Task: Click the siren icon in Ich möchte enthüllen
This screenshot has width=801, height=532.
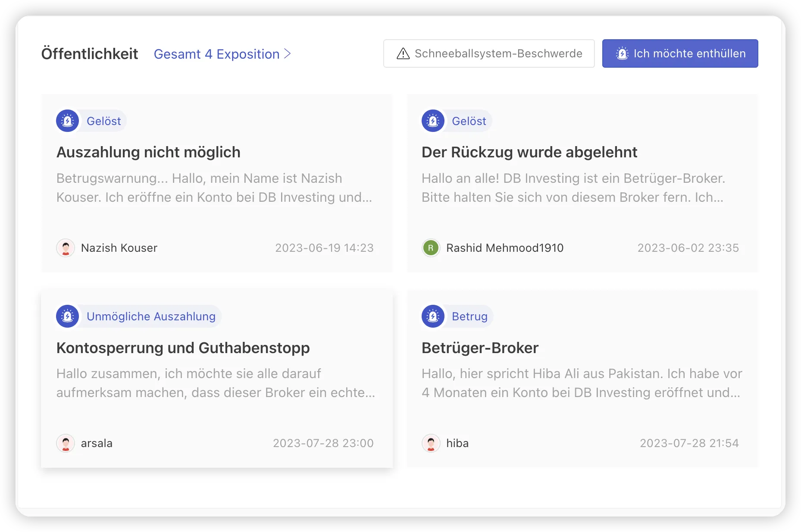Action: click(x=622, y=53)
